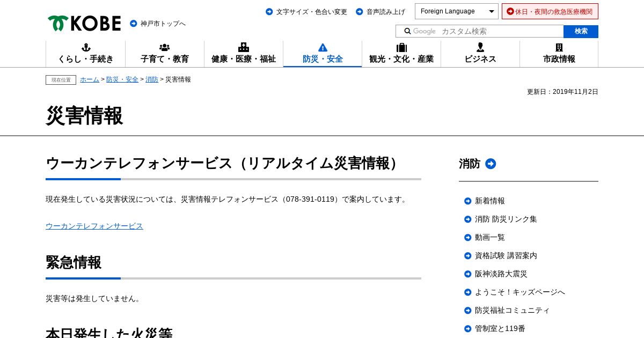Click arrow icon beside 文字サイズ・色合い変更
This screenshot has height=338, width=644.
click(269, 11)
